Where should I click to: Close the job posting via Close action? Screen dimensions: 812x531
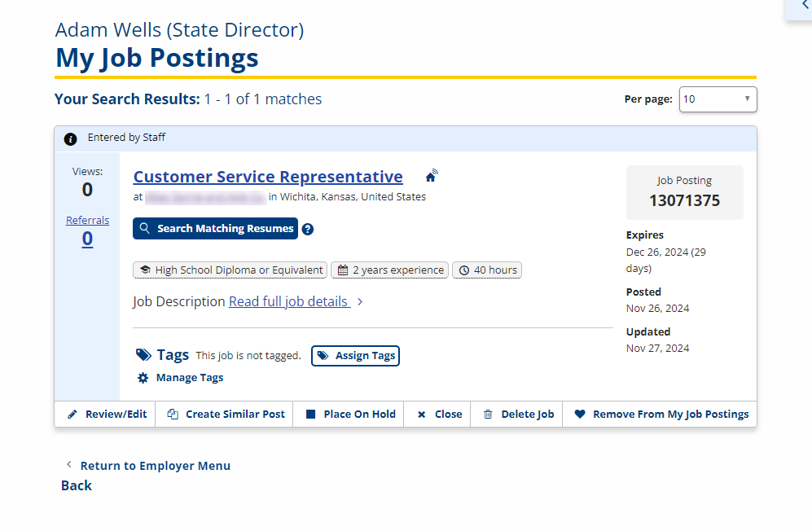tap(440, 415)
